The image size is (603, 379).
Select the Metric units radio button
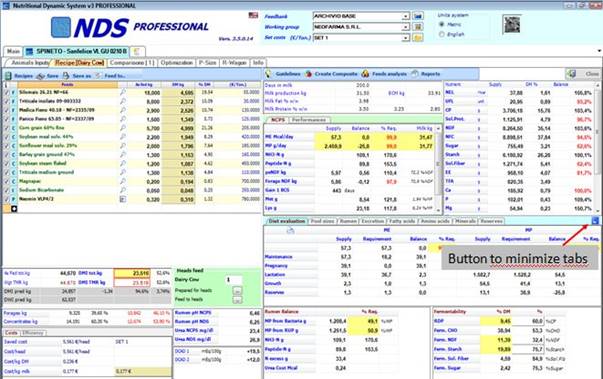pos(442,24)
